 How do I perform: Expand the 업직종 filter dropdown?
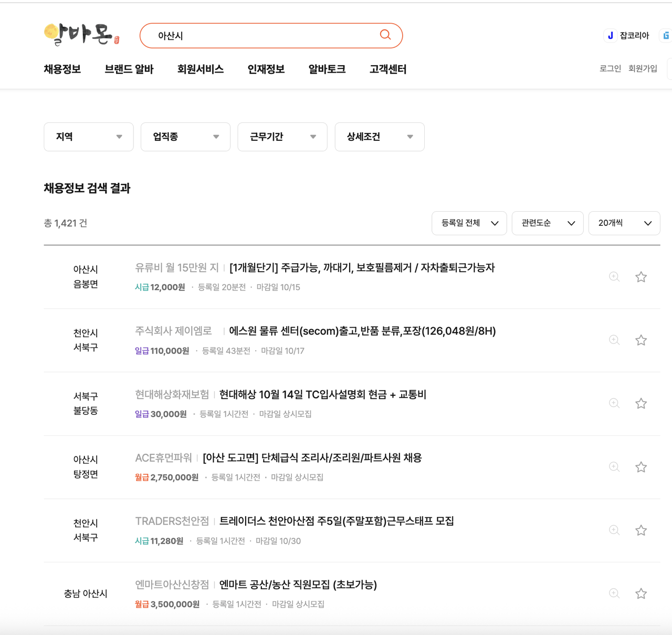(x=185, y=137)
